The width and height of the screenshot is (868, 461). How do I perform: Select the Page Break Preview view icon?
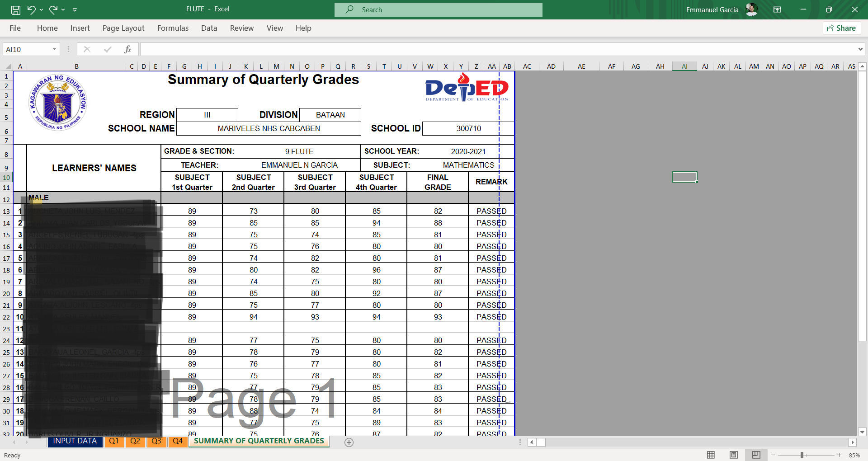(x=756, y=455)
